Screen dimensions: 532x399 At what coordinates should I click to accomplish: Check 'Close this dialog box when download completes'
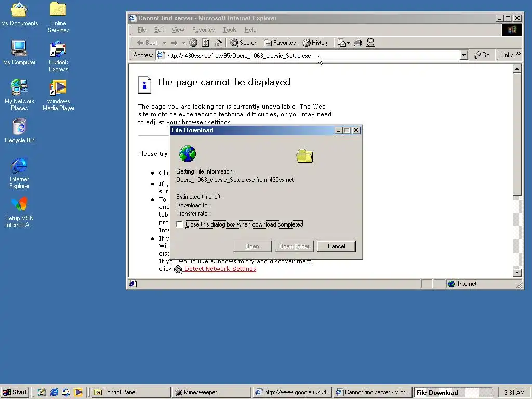click(179, 224)
